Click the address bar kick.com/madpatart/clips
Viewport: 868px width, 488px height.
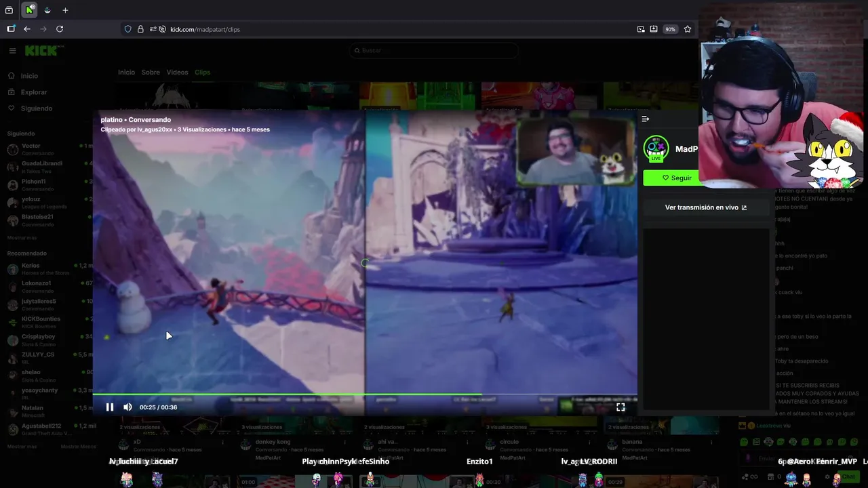click(205, 29)
